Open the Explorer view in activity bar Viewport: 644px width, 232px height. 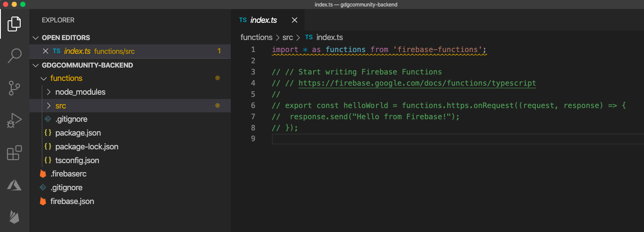coord(14,24)
